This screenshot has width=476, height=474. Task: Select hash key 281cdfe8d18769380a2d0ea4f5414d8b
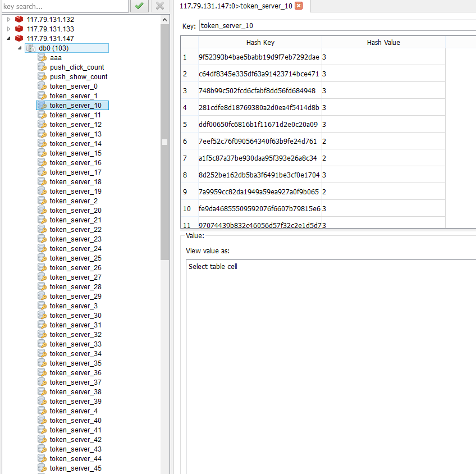[259, 107]
